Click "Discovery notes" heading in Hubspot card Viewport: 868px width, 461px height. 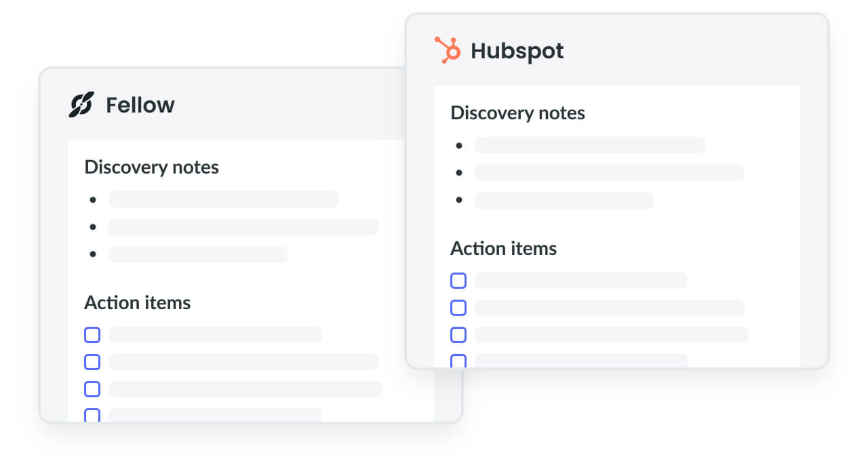[517, 113]
